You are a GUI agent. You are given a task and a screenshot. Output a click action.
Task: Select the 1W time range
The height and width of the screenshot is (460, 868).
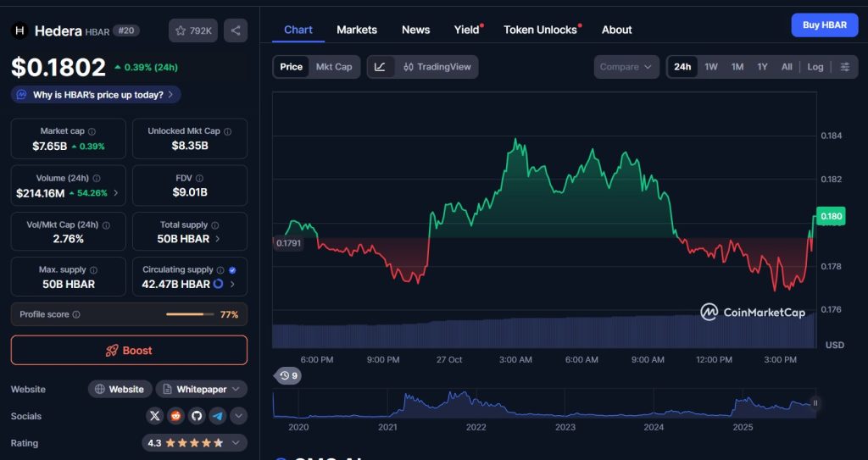(x=711, y=67)
